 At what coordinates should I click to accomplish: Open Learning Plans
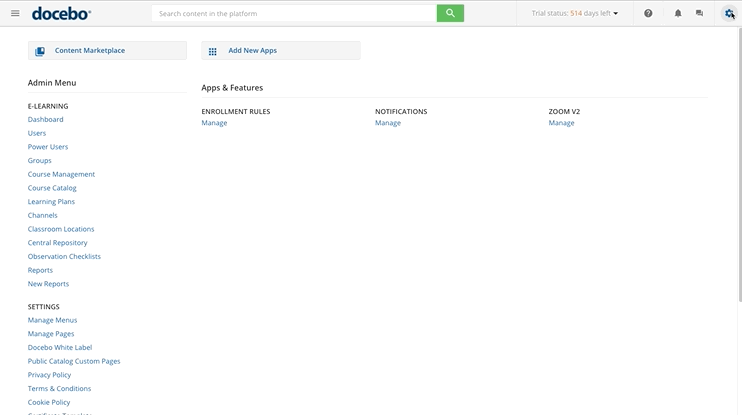coord(51,201)
